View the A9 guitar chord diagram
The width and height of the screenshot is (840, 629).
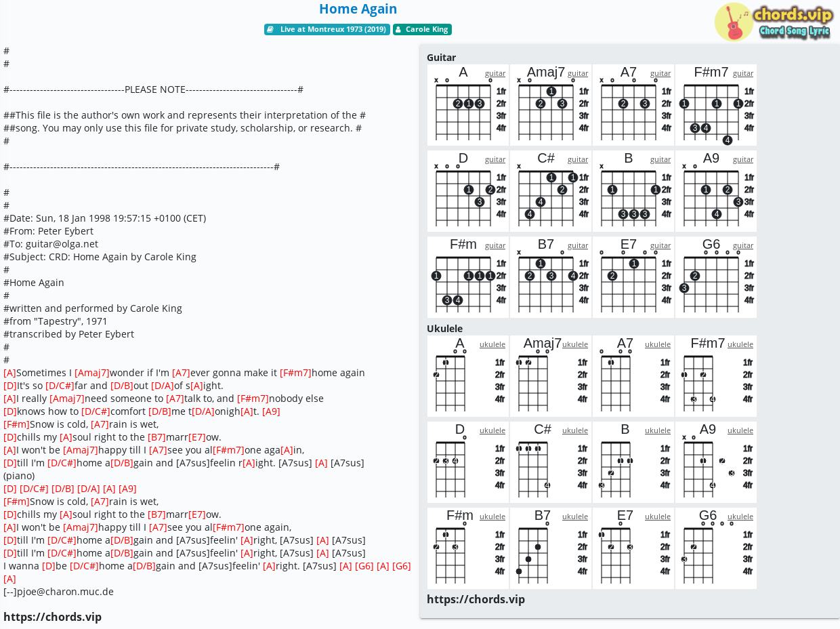[x=716, y=191]
